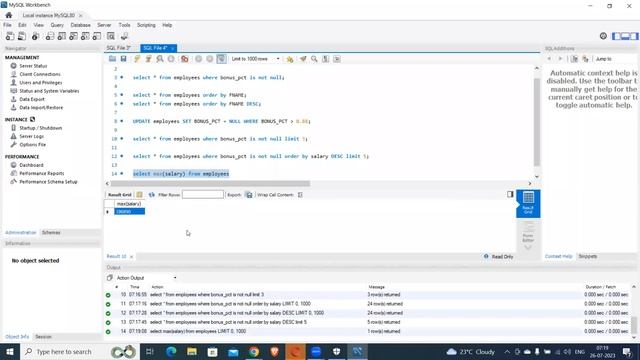Viewport: 640px width, 360px height.
Task: Switch to the Snippets tab
Action: [588, 256]
